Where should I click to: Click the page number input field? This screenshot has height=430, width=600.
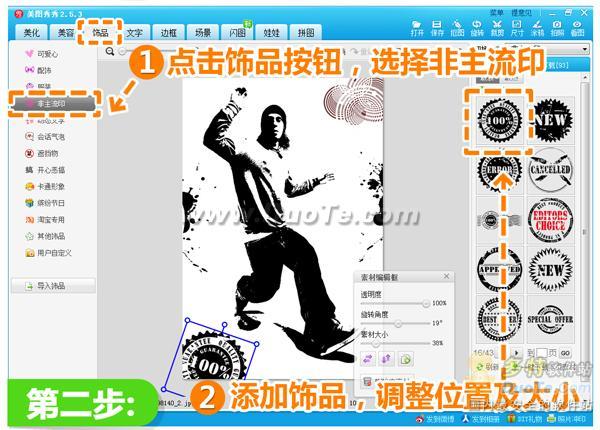tap(542, 353)
